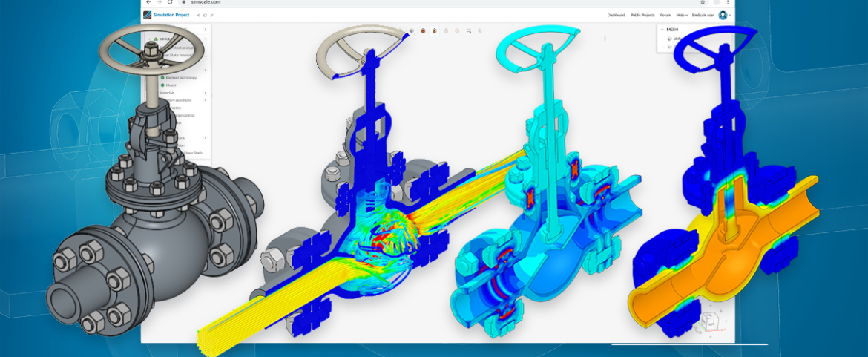The width and height of the screenshot is (868, 357).
Task: Collapse the MESH panel chevron
Action: (662, 30)
